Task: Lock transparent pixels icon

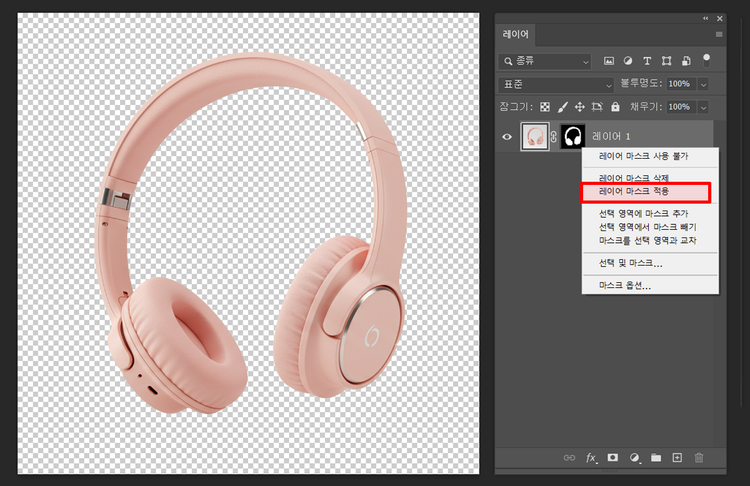Action: coord(545,107)
